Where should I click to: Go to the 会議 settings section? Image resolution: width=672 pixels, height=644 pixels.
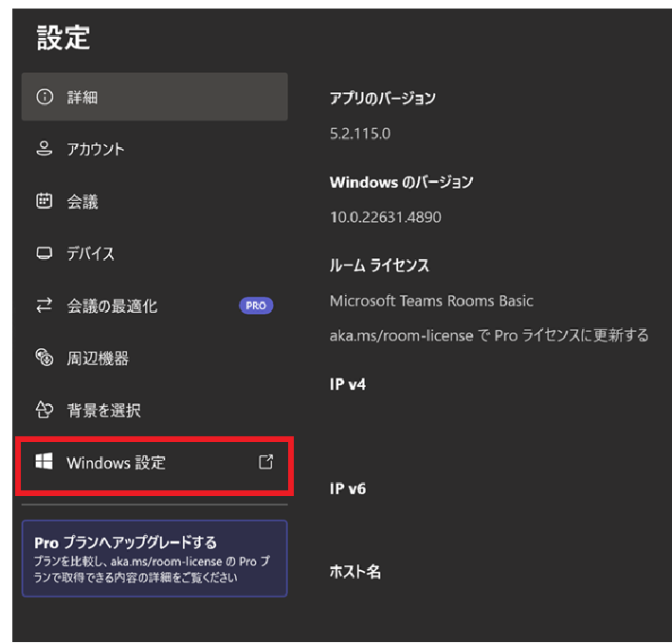coord(154,201)
